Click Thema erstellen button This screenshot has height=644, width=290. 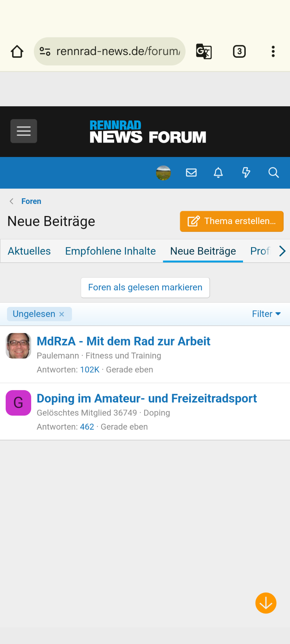point(232,221)
